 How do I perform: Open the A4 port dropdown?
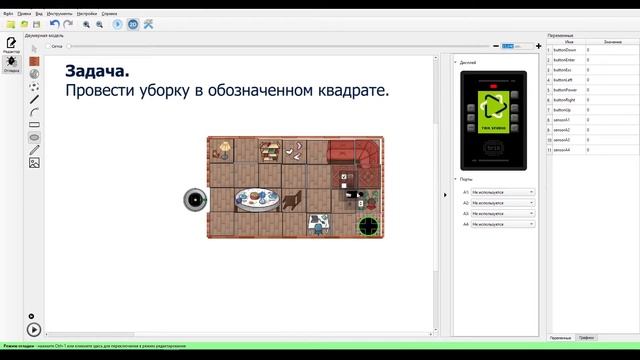point(502,224)
